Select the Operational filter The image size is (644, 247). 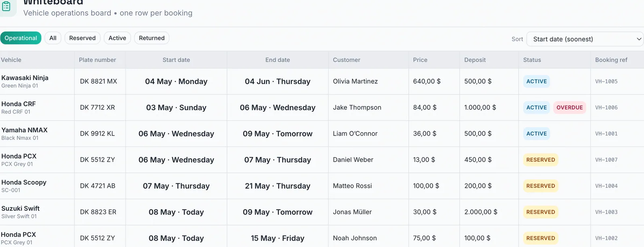point(21,38)
